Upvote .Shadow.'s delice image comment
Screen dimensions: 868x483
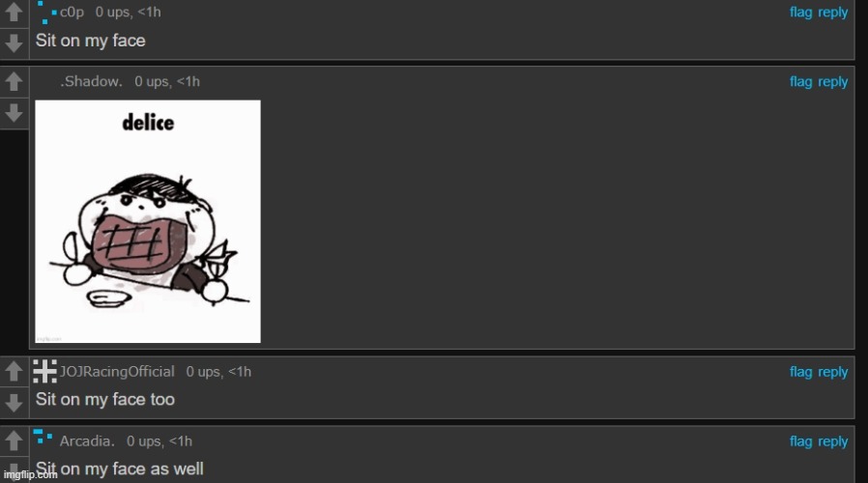tap(14, 82)
